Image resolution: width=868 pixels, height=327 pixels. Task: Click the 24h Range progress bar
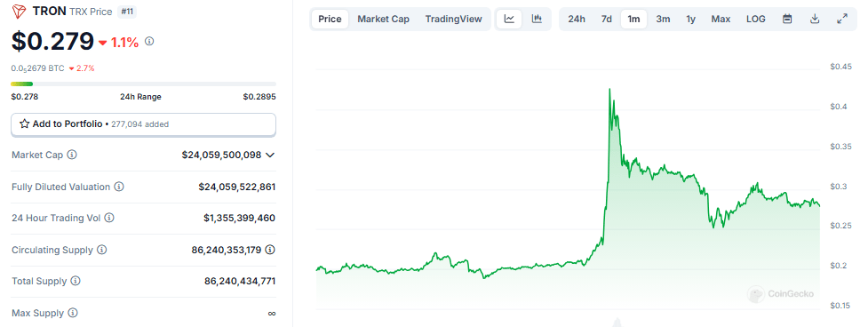[143, 84]
